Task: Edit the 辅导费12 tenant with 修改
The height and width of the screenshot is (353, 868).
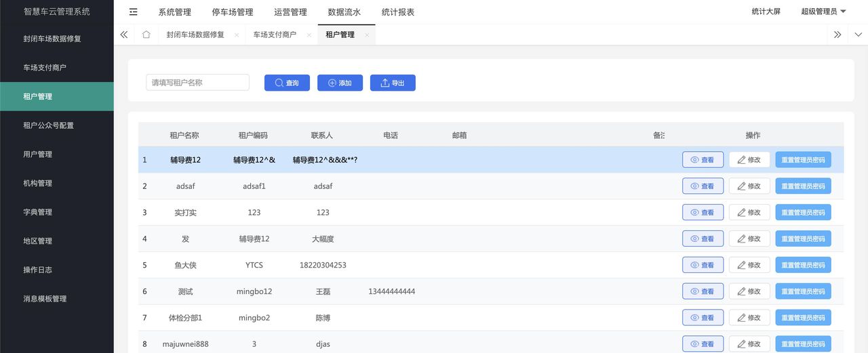Action: click(x=749, y=160)
